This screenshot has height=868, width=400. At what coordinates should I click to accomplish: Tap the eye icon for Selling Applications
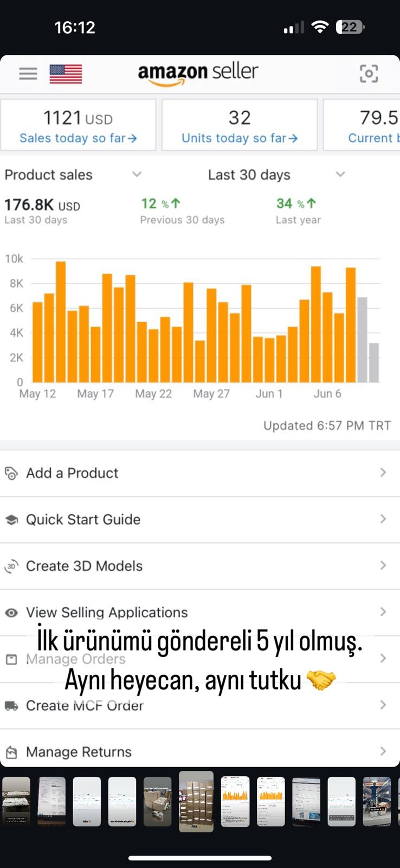(x=11, y=612)
